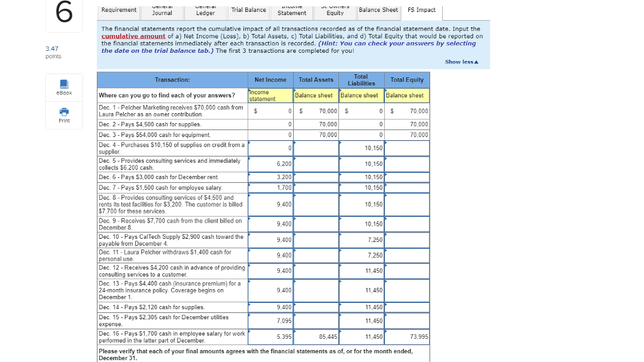Open the General Journal tab
This screenshot has height=362, width=644.
[x=162, y=10]
